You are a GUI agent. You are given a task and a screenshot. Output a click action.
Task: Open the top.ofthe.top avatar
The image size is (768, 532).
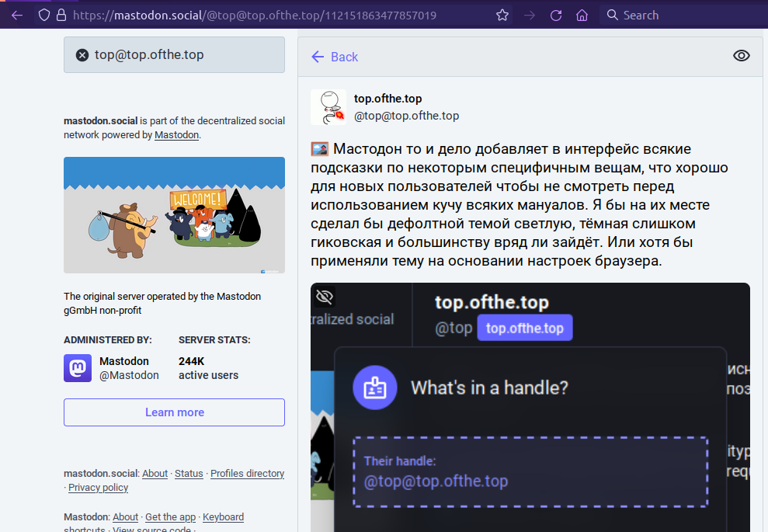click(328, 107)
